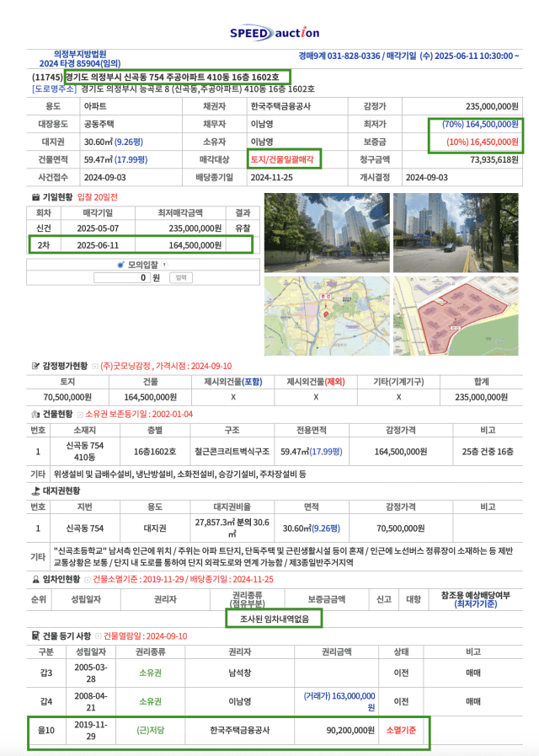539x756 pixels.
Task: Click the 25층 건중 16층 remark cell
Action: tap(488, 452)
